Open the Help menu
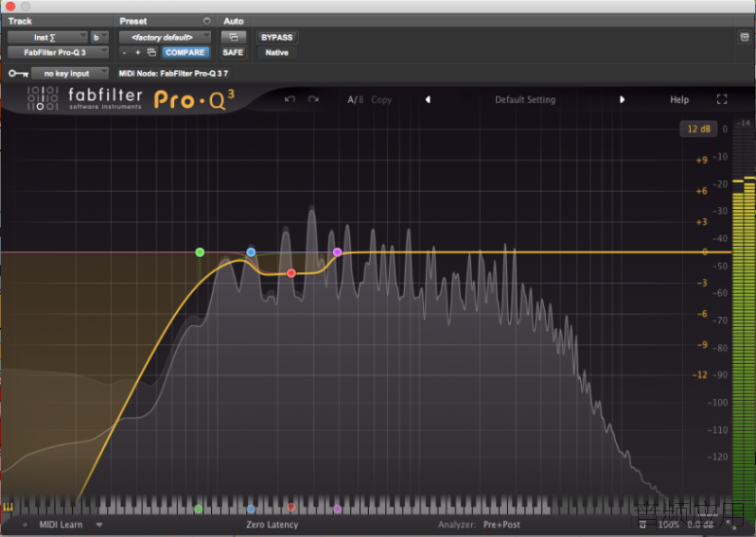756x537 pixels. [679, 99]
